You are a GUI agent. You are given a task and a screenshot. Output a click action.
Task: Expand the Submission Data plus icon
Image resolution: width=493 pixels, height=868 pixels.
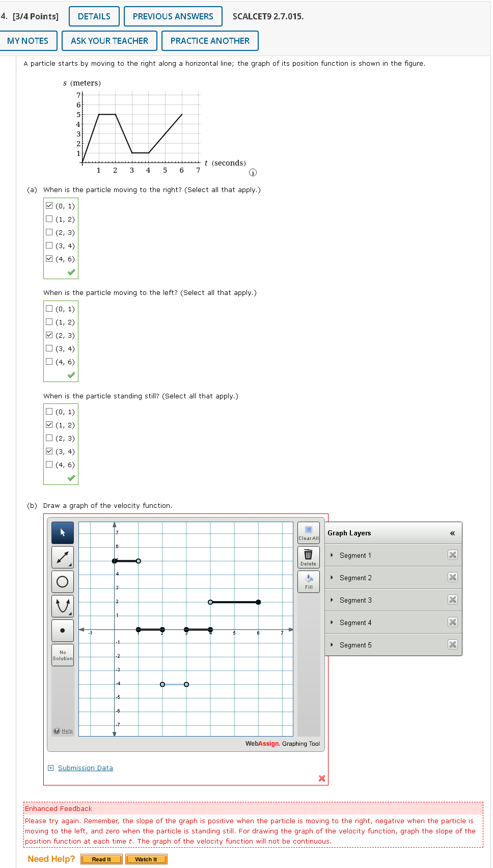point(50,768)
